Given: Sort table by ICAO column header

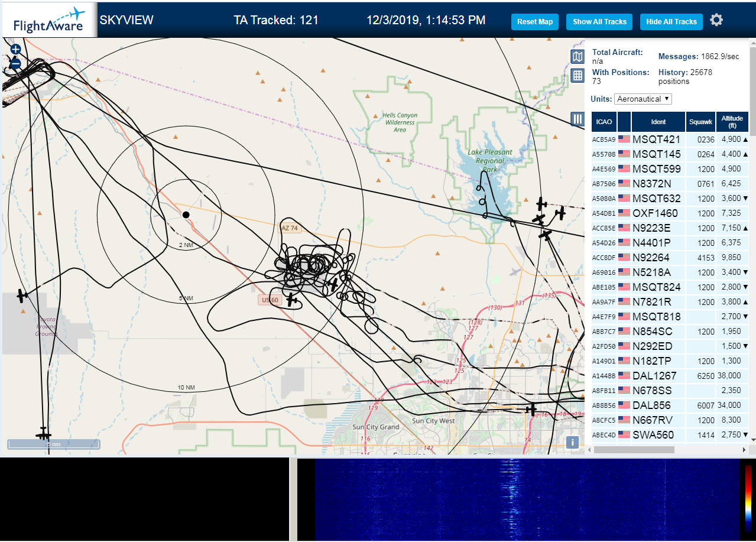Looking at the screenshot, I should [x=604, y=122].
